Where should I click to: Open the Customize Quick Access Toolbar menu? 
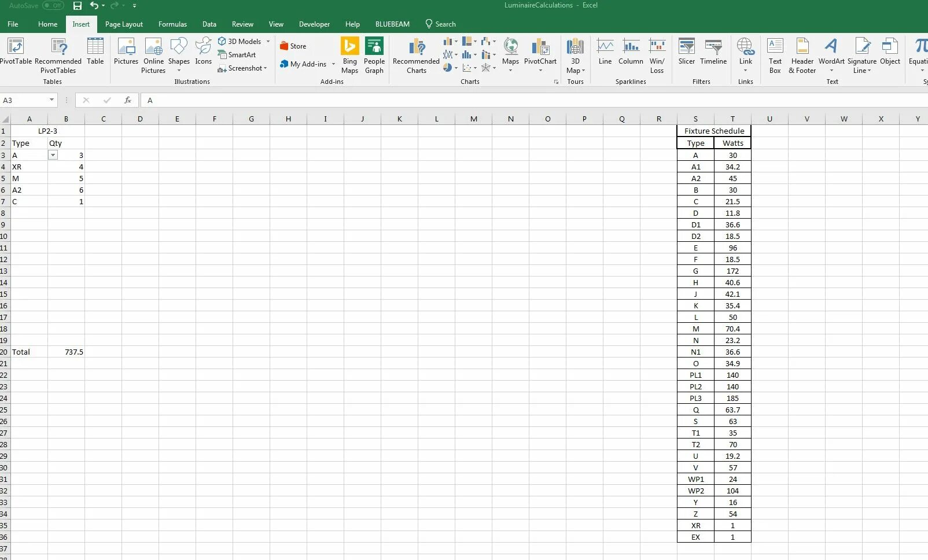coord(134,6)
